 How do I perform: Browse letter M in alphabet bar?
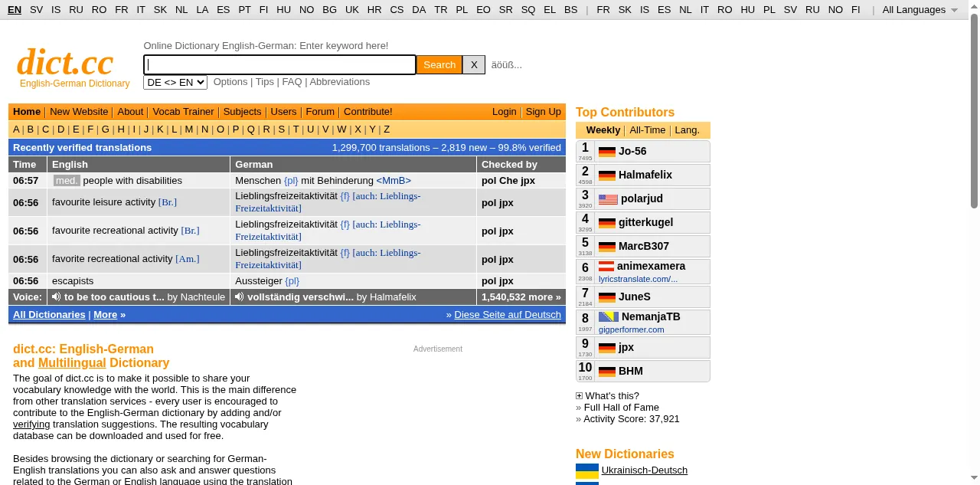pyautogui.click(x=188, y=129)
